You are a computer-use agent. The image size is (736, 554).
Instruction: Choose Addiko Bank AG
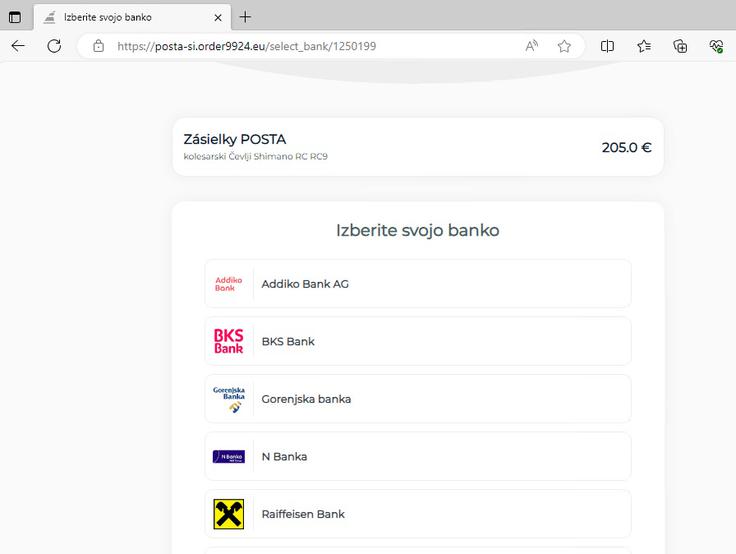(x=418, y=284)
